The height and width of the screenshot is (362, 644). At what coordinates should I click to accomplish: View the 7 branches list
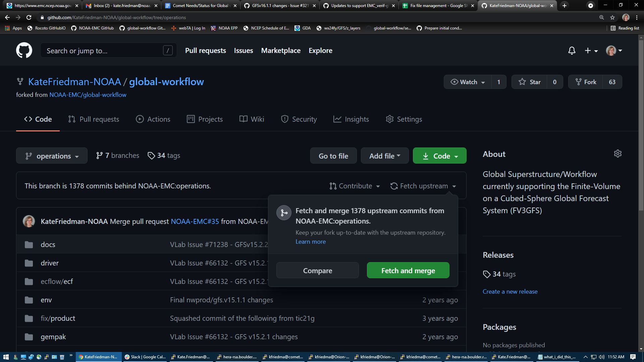point(117,156)
